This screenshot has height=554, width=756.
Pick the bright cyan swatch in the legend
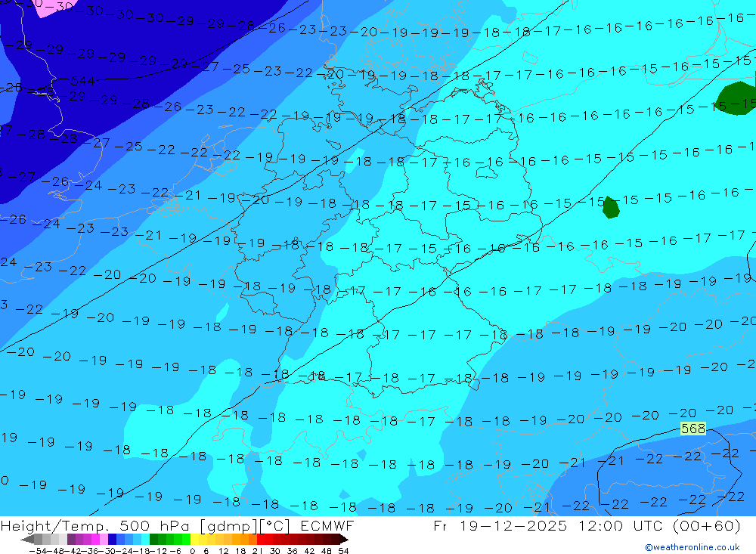pos(145,539)
